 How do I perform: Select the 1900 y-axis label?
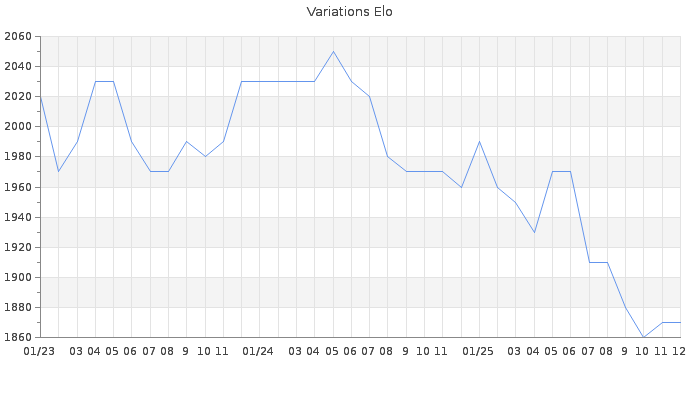tap(18, 277)
